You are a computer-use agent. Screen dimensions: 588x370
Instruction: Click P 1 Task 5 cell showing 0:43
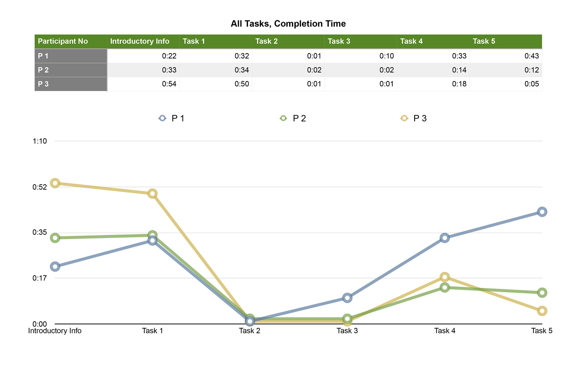[506, 56]
